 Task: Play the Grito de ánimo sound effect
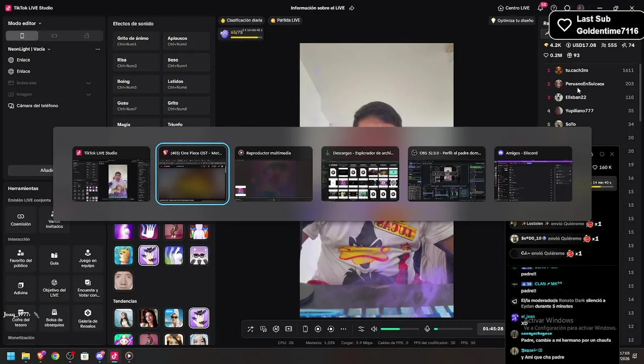coord(136,41)
